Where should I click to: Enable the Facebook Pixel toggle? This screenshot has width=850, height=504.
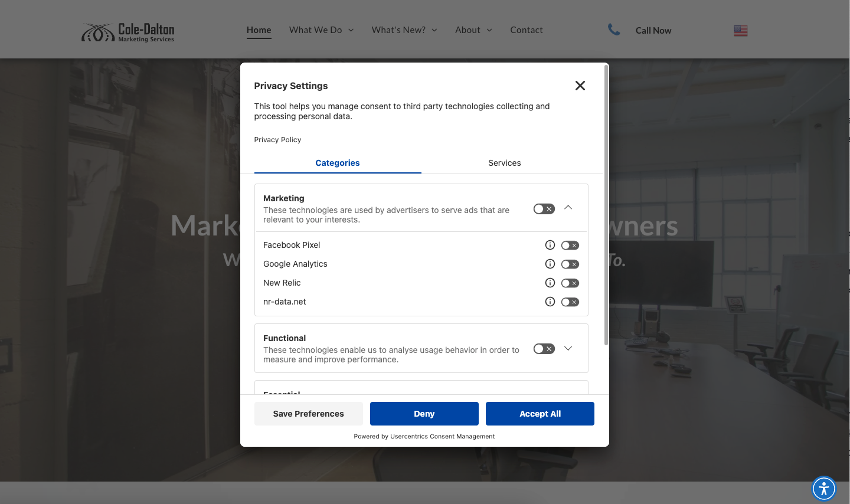click(570, 246)
